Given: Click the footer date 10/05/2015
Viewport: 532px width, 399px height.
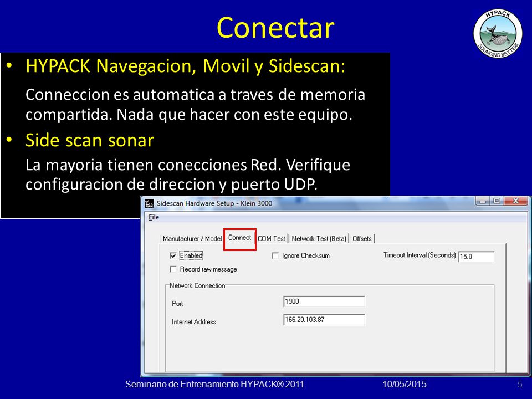Looking at the screenshot, I should click(x=405, y=384).
